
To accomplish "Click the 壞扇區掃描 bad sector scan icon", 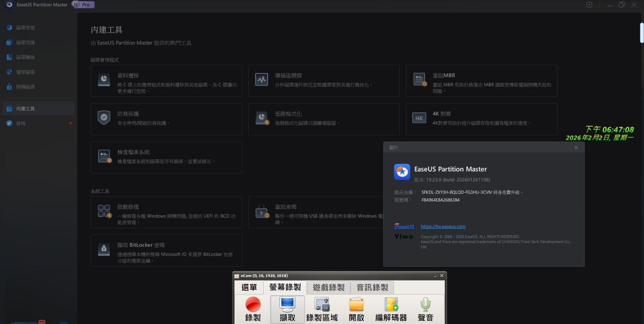I will (262, 80).
